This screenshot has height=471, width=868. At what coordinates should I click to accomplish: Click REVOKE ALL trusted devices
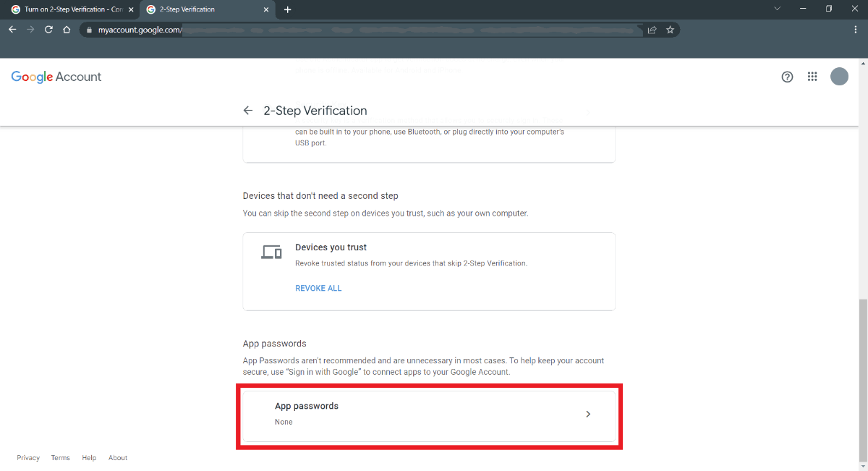pos(318,288)
